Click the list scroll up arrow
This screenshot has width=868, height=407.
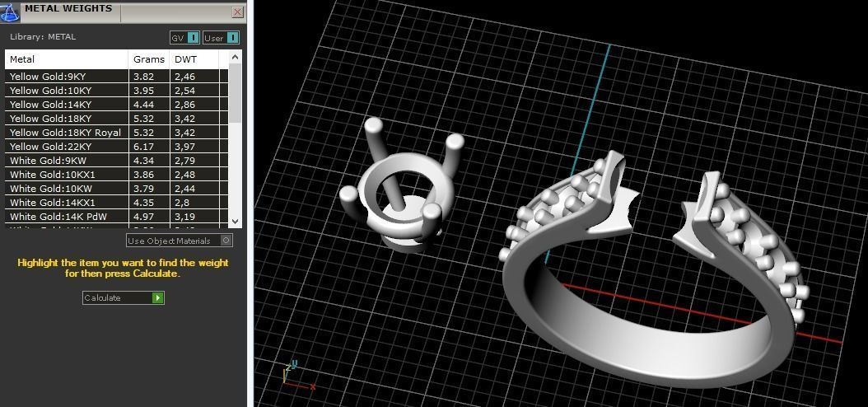235,57
